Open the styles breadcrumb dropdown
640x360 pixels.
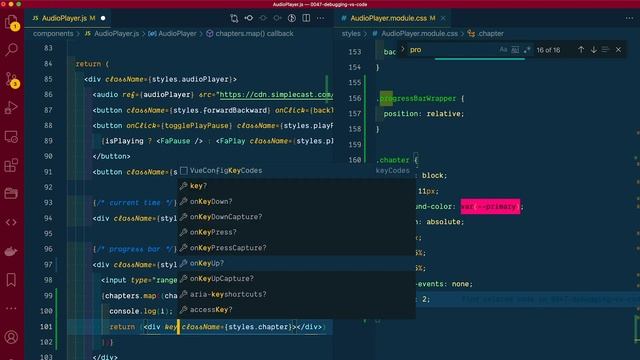tap(351, 33)
